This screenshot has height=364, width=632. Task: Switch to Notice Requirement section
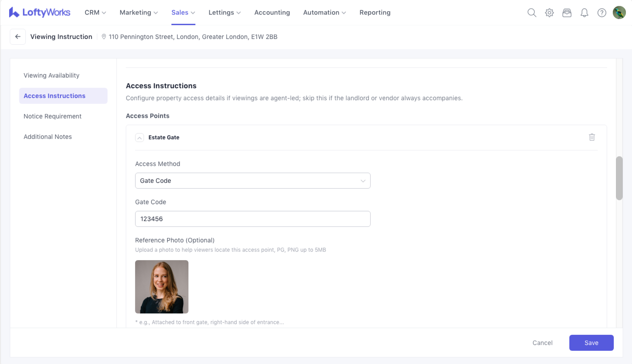[53, 116]
